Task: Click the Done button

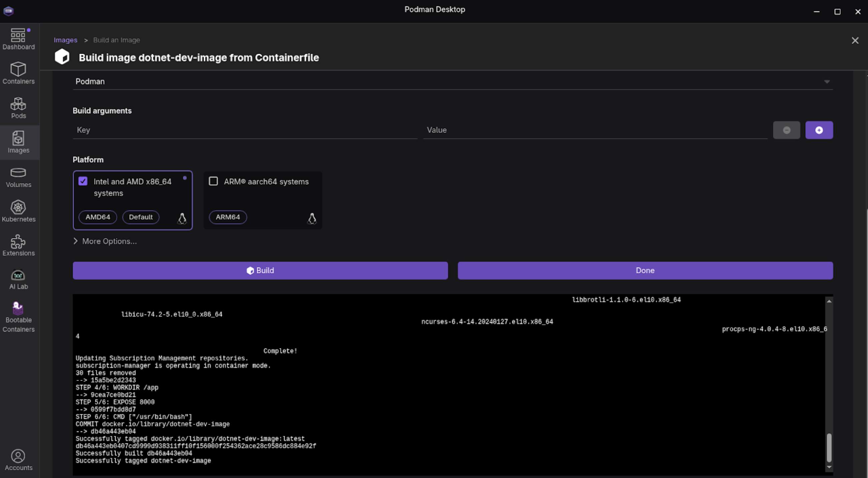Action: tap(645, 271)
